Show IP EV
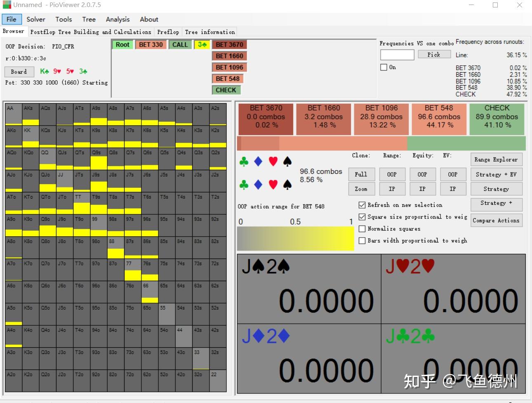532x403 pixels. 453,189
